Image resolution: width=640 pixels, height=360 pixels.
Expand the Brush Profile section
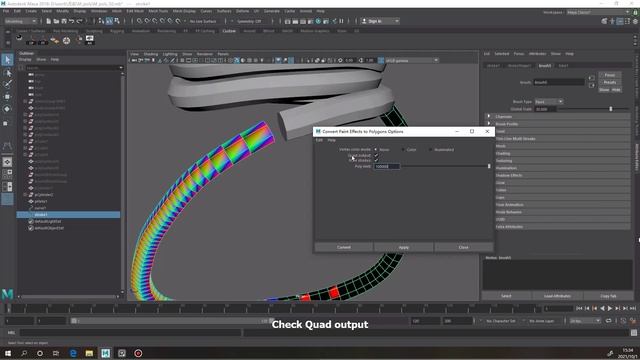[489, 124]
